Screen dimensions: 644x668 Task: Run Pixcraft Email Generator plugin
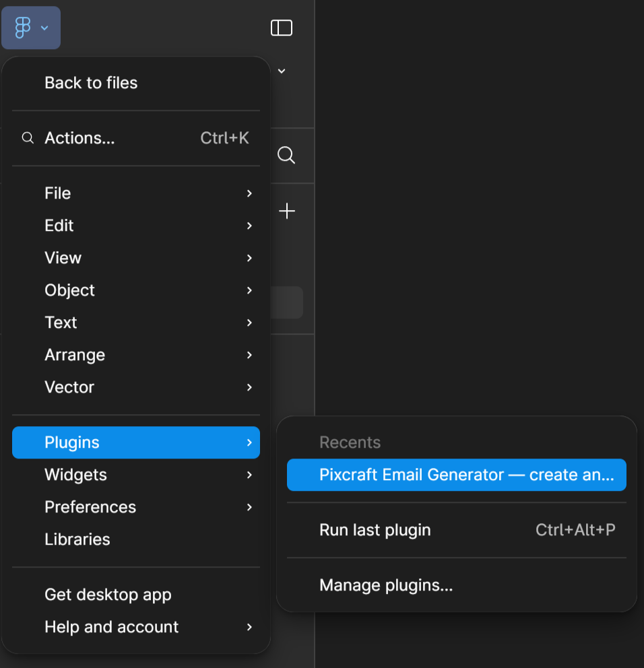click(456, 475)
